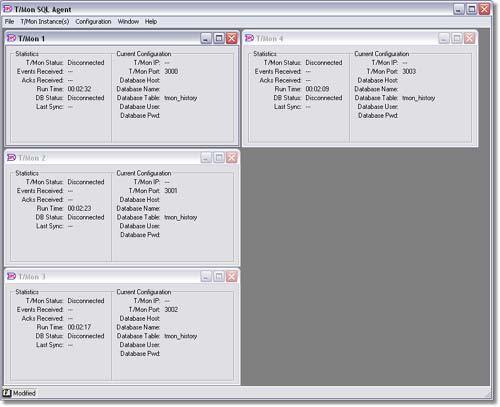The image size is (500, 407).
Task: Maximize the T/Mon 1 child window
Action: (219, 39)
